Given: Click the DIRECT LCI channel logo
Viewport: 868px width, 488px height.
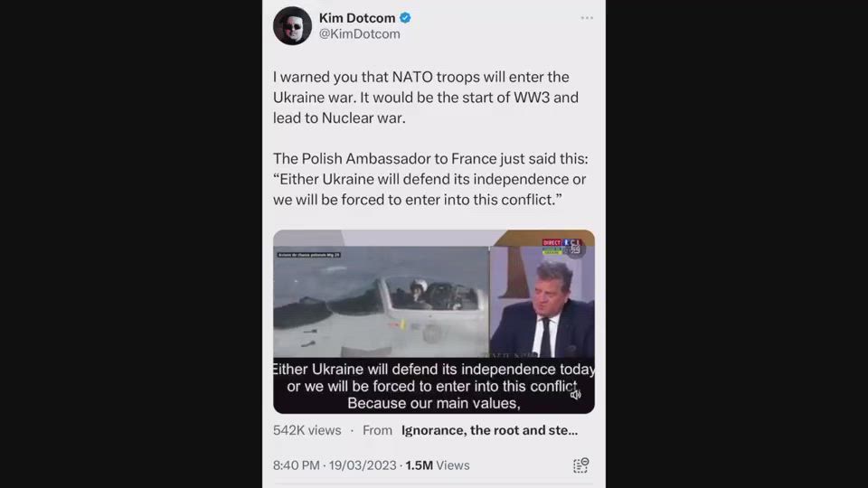Looking at the screenshot, I should click(x=561, y=246).
